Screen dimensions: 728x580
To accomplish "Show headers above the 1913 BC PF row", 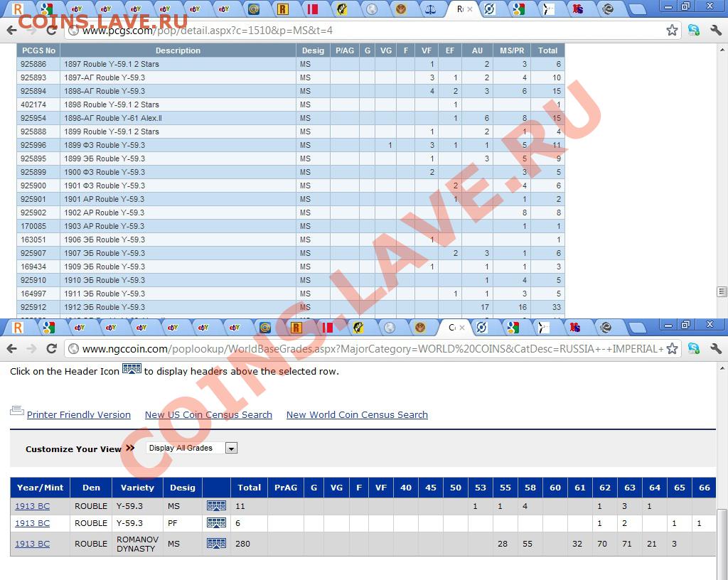I will click(216, 523).
